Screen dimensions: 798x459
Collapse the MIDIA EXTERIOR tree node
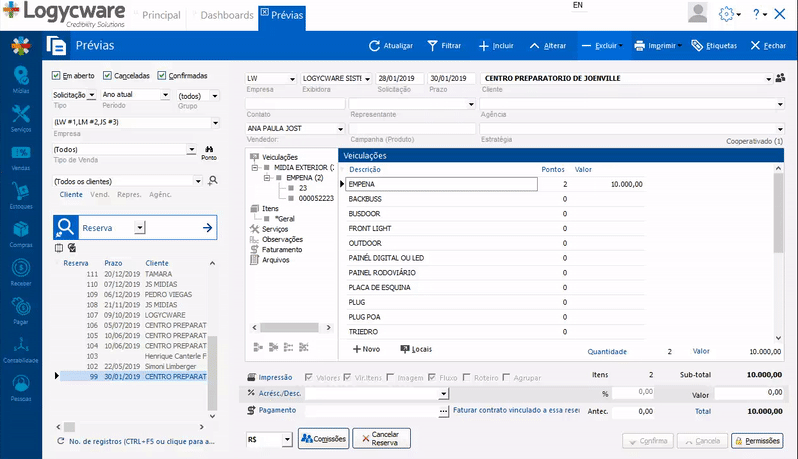[x=256, y=167]
